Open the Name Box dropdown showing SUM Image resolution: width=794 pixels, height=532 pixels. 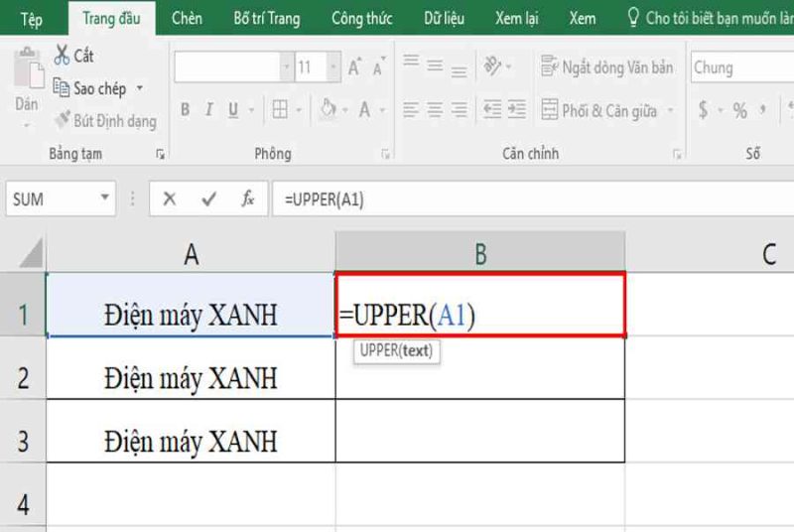105,198
